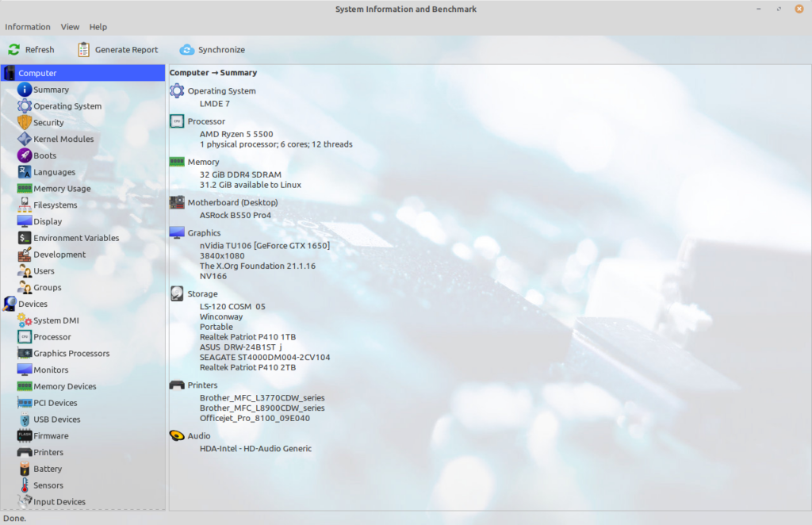Open the Information menu
The image size is (812, 525).
click(x=28, y=27)
